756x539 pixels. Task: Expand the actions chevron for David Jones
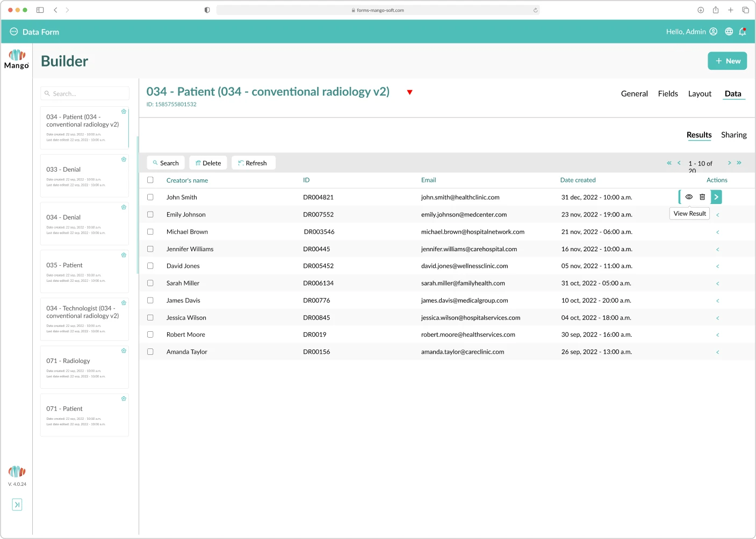(x=717, y=266)
